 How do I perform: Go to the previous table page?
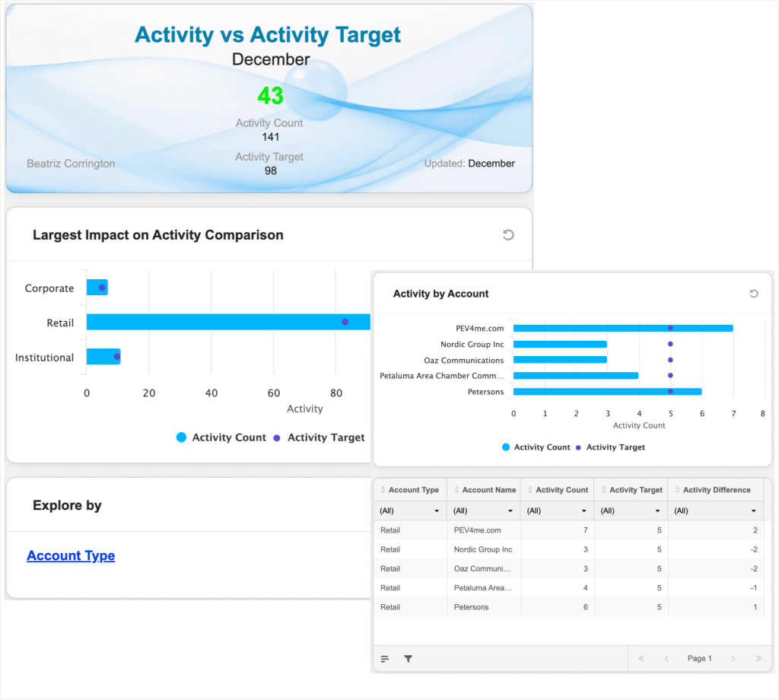click(x=666, y=659)
